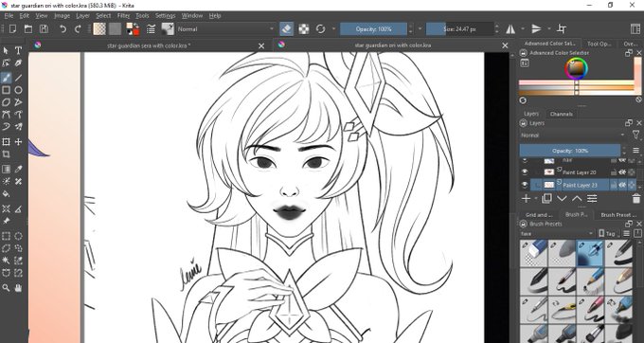Select the Crop tool

[7, 154]
